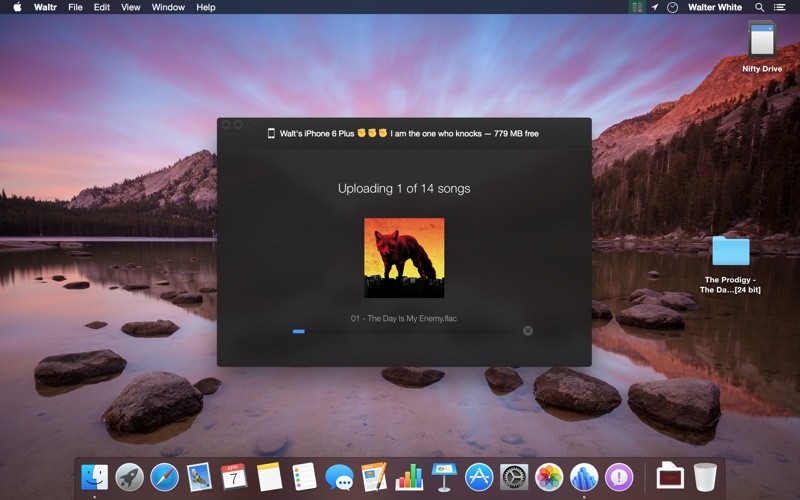Screen dimensions: 800x500
Task: Click the "01 - The Day Is My Enemy.flac" filename
Action: tap(404, 318)
